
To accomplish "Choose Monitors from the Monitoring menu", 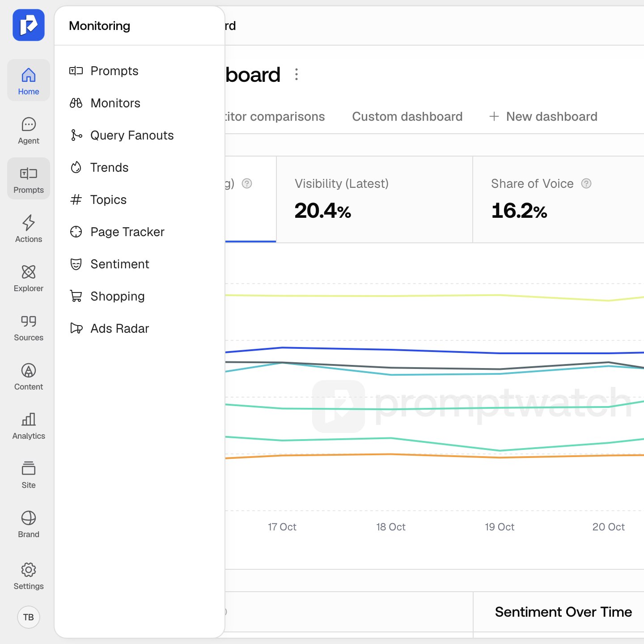I will click(x=140, y=103).
